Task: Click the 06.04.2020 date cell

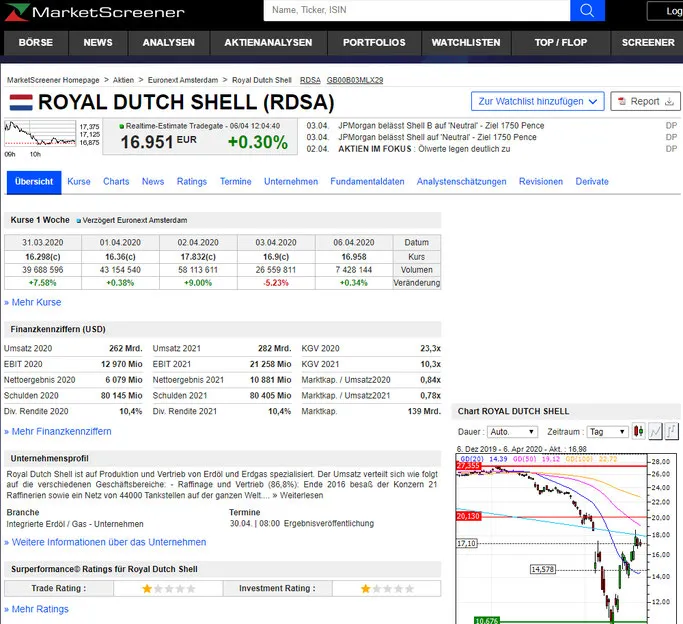Action: tap(354, 243)
